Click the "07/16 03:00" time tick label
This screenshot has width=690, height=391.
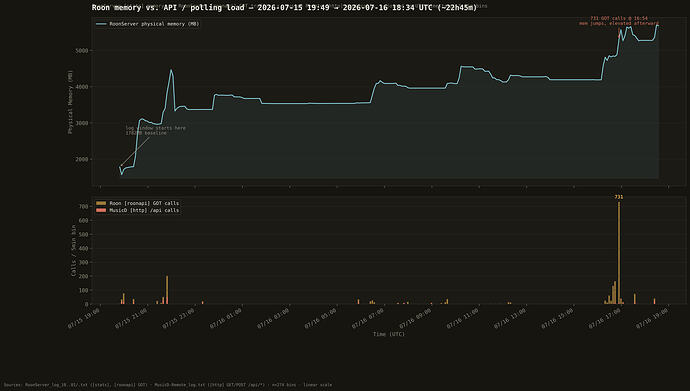(273, 318)
